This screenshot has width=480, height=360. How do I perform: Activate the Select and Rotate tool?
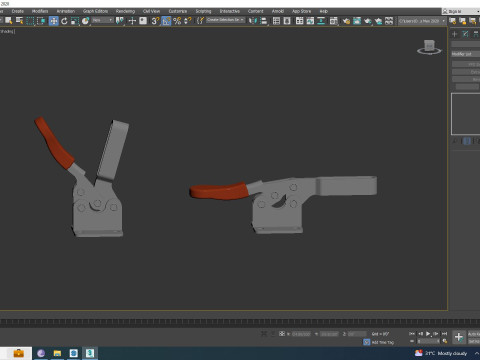tap(64, 21)
